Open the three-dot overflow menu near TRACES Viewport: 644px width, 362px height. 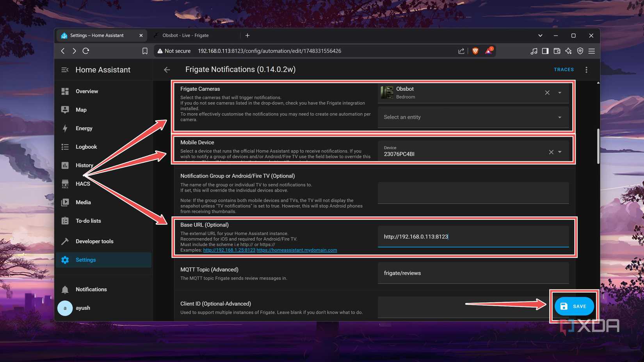[x=586, y=69]
